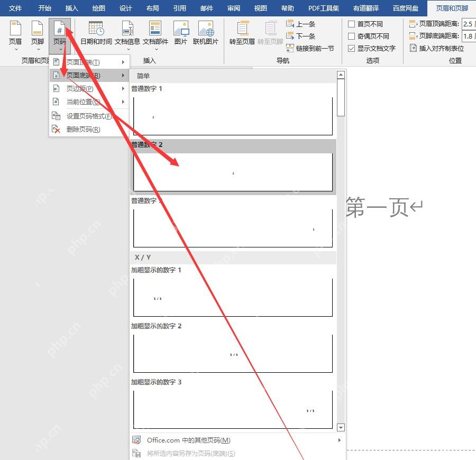
Task: Open the 文件 tab
Action: point(15,8)
